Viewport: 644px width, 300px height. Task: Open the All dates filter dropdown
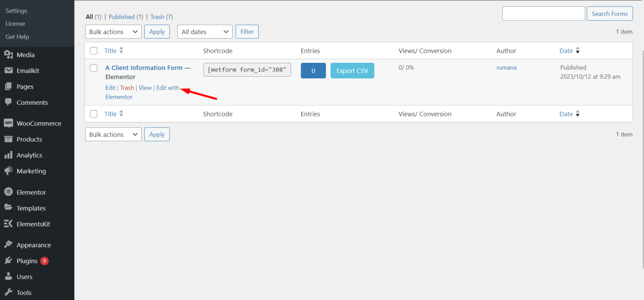point(205,31)
